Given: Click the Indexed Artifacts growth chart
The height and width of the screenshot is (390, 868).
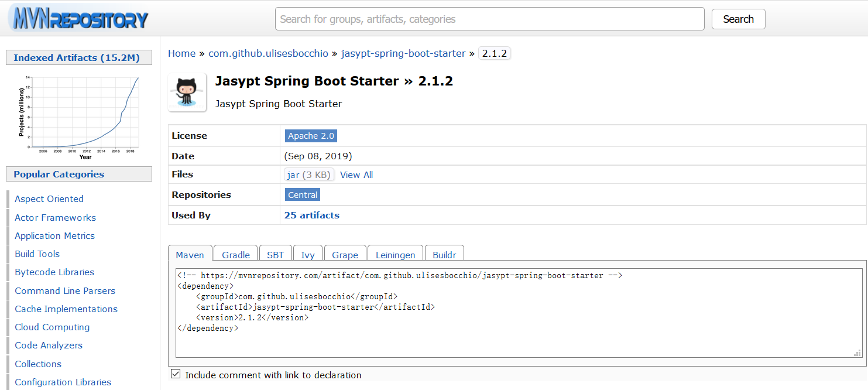Looking at the screenshot, I should pos(79,117).
